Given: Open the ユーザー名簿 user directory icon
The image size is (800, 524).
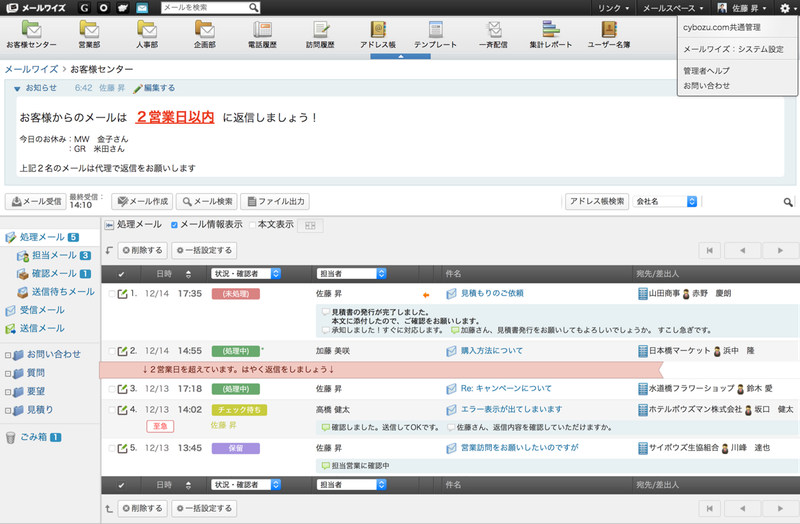Looking at the screenshot, I should pos(609,34).
